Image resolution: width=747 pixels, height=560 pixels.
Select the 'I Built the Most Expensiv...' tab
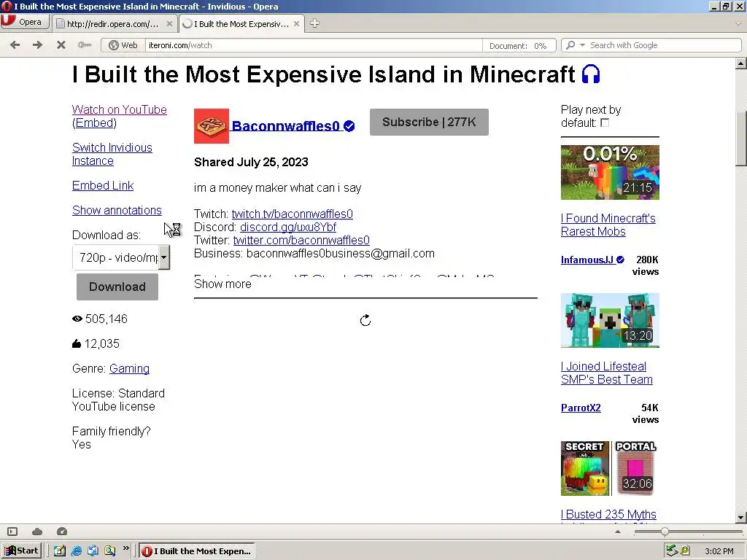[236, 24]
